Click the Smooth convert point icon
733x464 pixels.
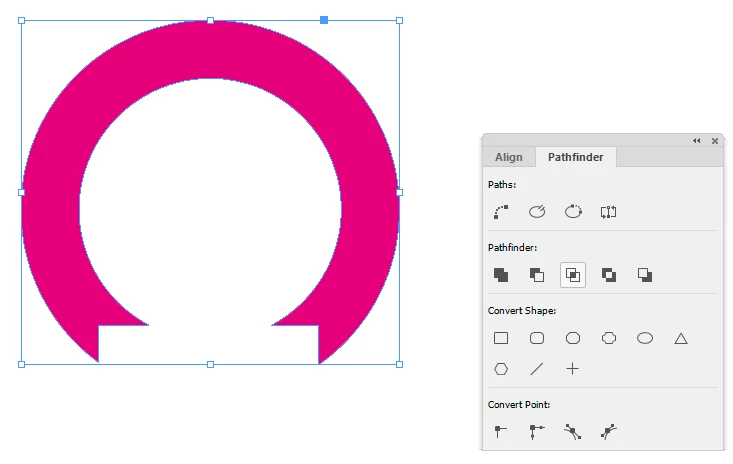click(573, 431)
